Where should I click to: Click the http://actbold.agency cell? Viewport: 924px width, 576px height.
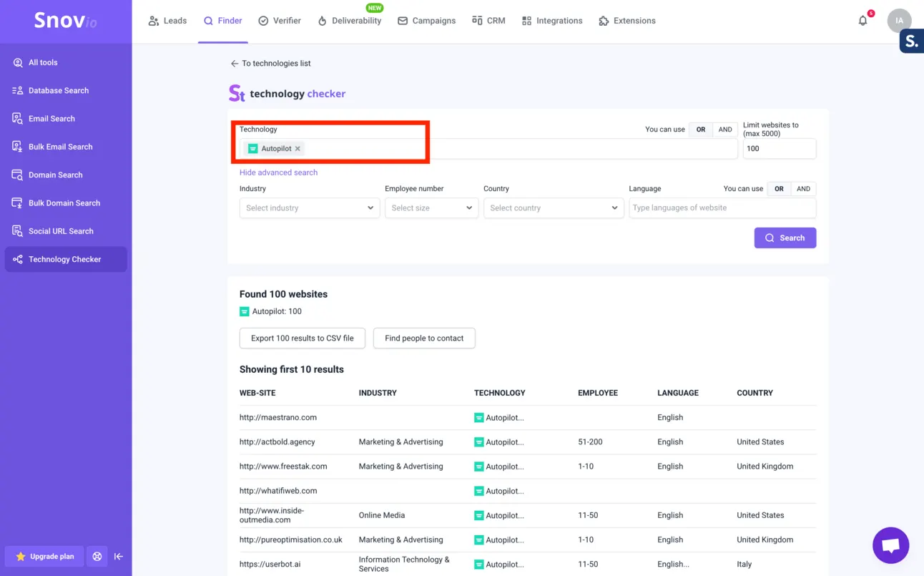pos(277,442)
